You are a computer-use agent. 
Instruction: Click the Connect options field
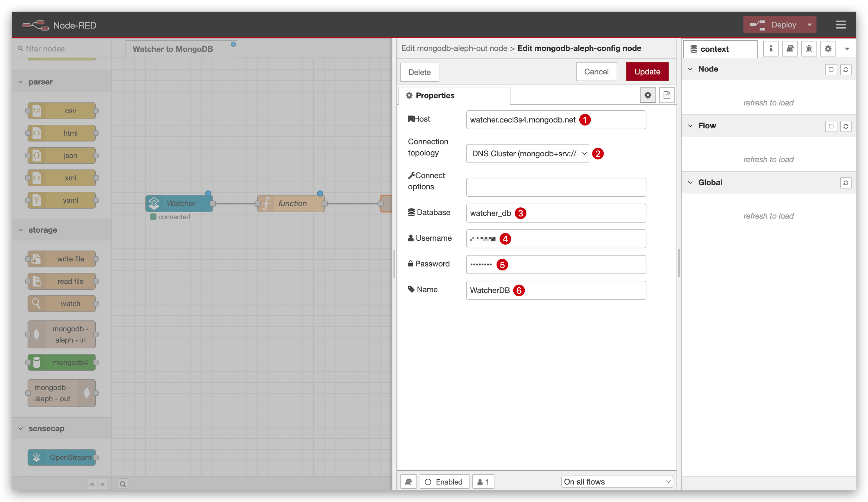pyautogui.click(x=556, y=187)
